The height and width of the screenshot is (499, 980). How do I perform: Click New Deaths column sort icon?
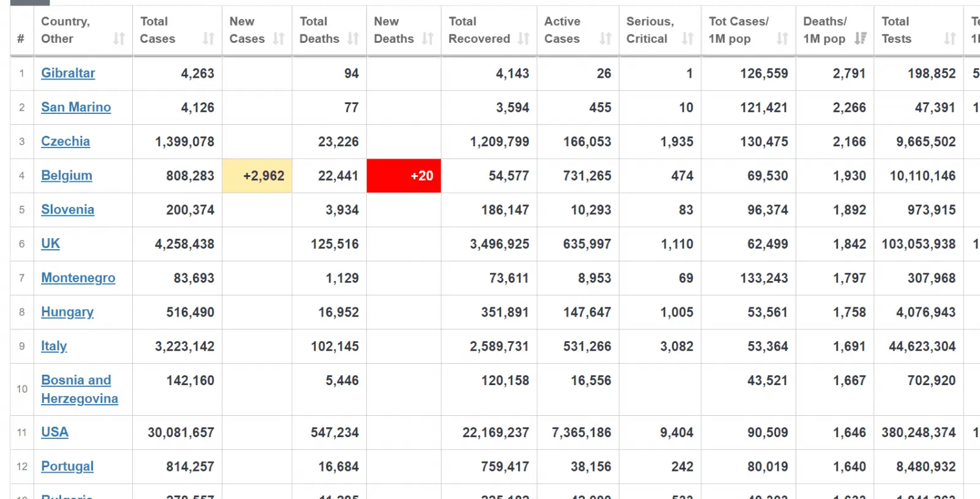428,39
